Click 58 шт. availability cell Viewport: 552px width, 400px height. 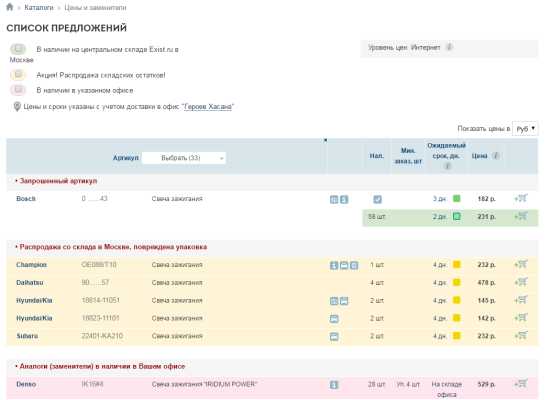tap(377, 217)
